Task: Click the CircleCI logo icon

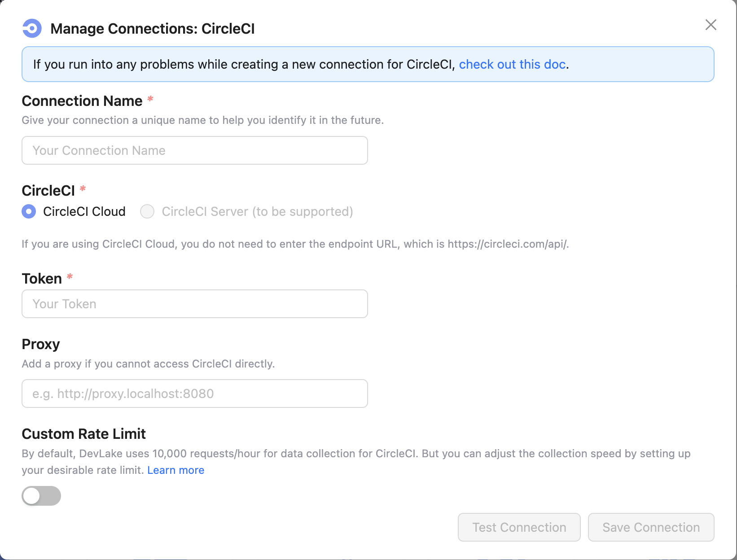Action: tap(32, 29)
